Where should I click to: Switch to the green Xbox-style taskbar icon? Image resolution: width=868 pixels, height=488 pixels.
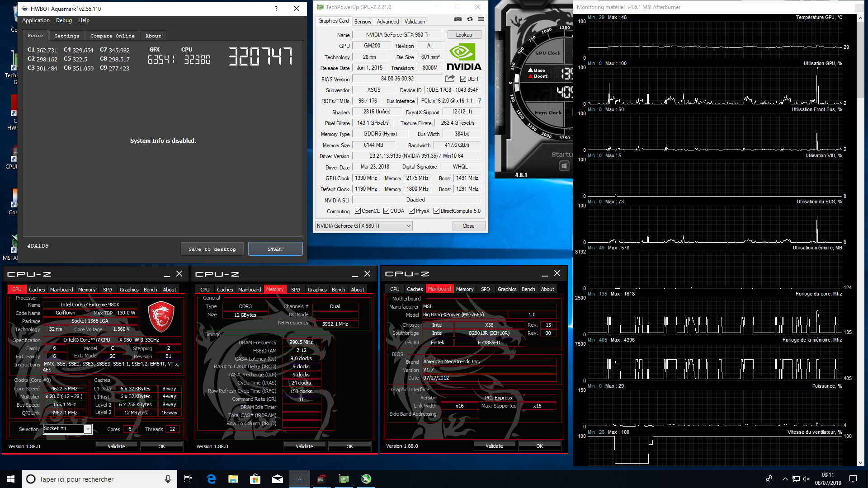[366, 479]
